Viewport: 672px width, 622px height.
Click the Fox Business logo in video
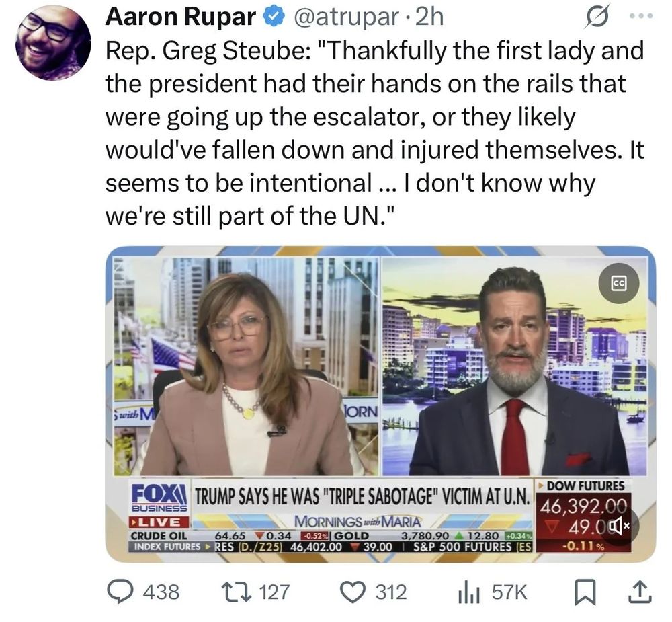159,498
